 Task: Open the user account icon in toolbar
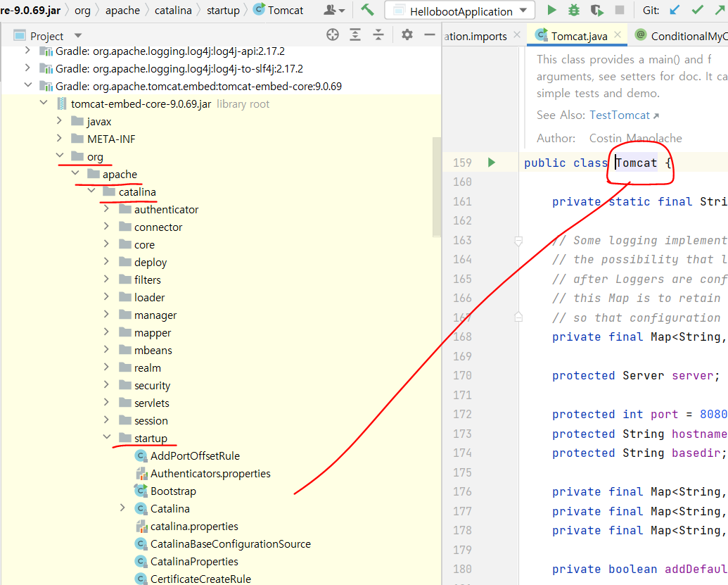coord(334,10)
